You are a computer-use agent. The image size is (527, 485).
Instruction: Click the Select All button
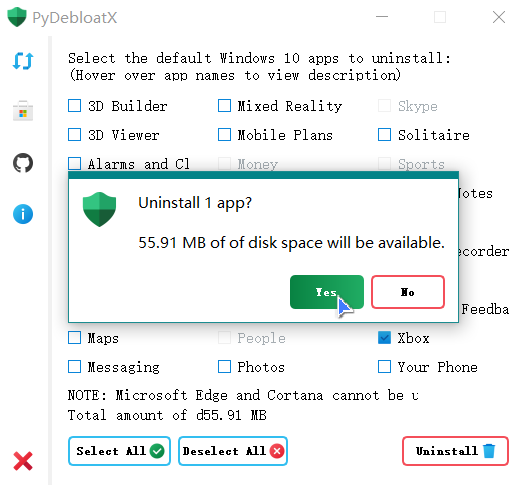[119, 451]
